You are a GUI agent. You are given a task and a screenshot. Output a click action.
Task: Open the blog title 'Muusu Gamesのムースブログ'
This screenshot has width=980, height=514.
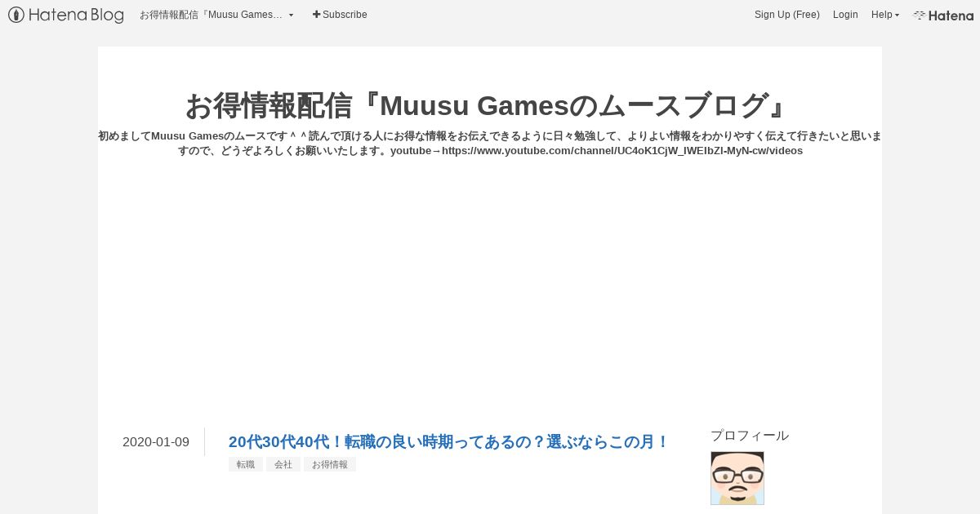[x=489, y=105]
